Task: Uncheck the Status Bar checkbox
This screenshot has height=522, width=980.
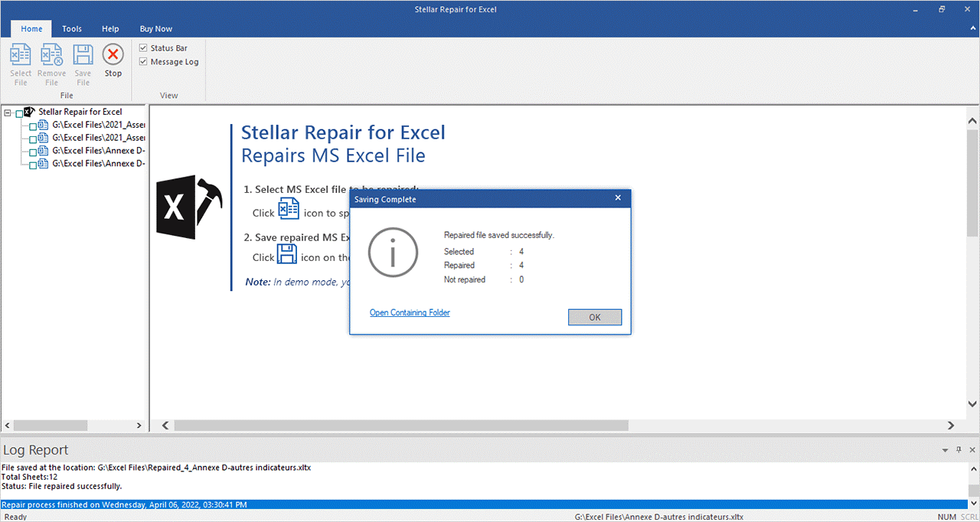Action: (143, 48)
